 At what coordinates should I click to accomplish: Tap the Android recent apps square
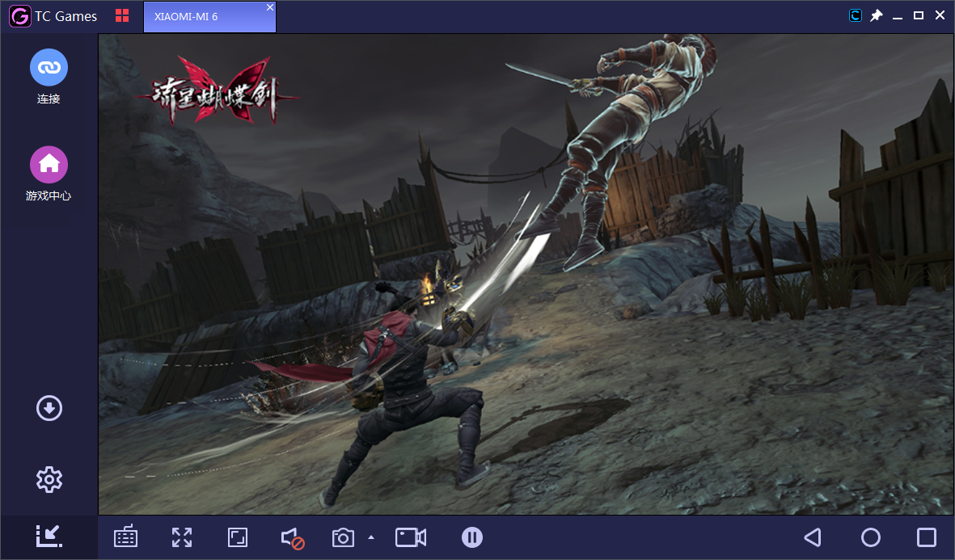(x=927, y=537)
